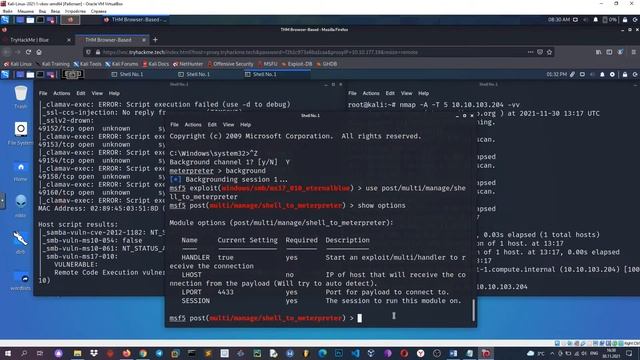Select the first Shell No. 1 taskbar entry
Image resolution: width=640 pixels, height=360 pixels.
point(127,74)
